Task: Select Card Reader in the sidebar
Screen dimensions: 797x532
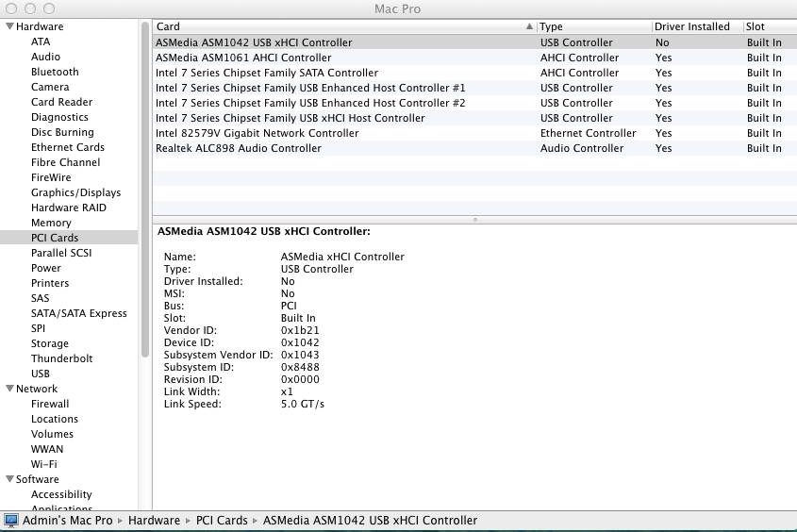Action: 61,102
